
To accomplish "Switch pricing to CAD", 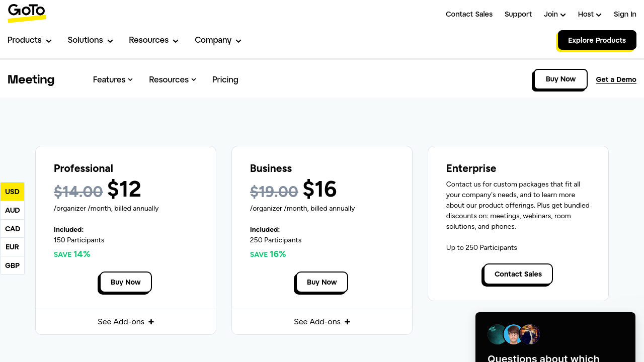I will pos(12,229).
